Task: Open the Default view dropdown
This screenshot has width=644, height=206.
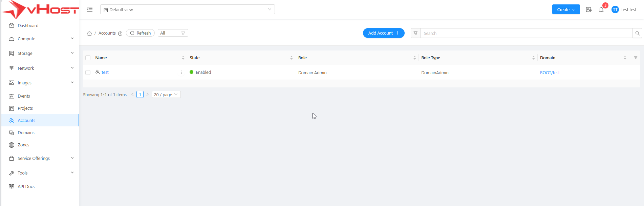Action: pyautogui.click(x=187, y=9)
